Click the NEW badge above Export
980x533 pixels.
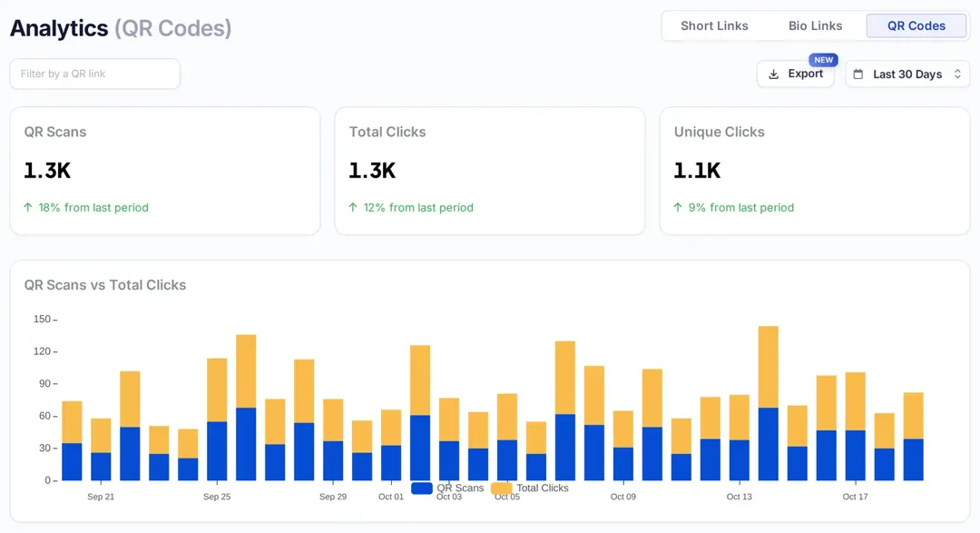823,60
